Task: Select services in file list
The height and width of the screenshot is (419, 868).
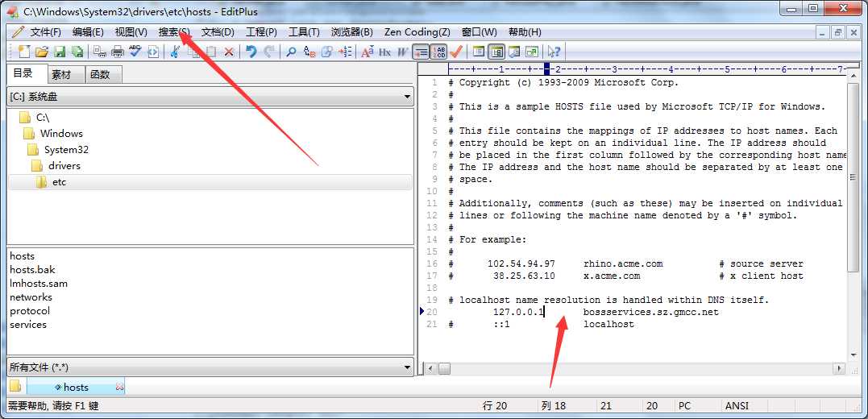Action: pyautogui.click(x=28, y=325)
